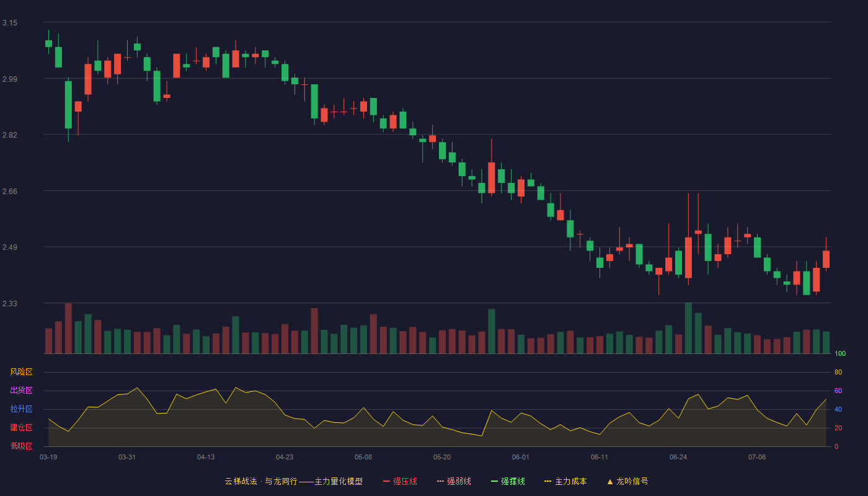
Task: Select the first green candlestick above 03-19
Action: click(48, 43)
